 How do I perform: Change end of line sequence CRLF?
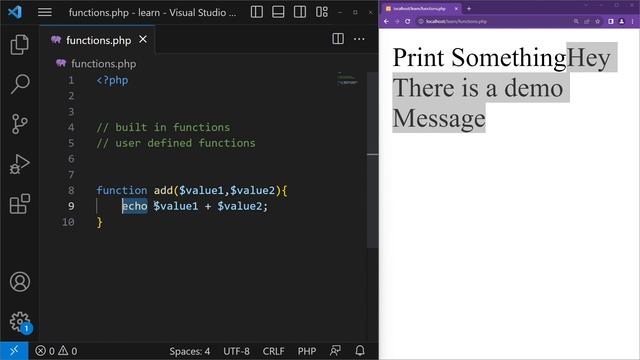(273, 351)
